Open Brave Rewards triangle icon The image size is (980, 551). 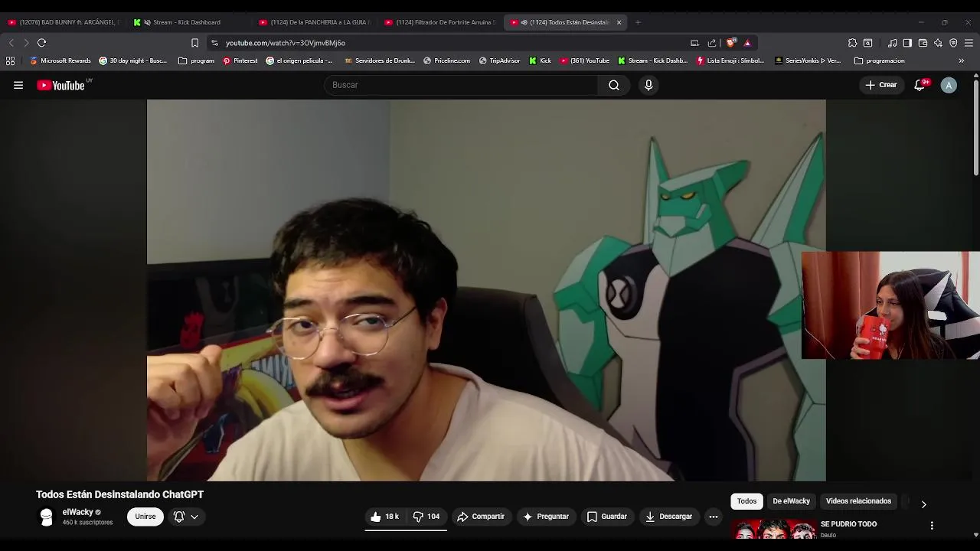pyautogui.click(x=747, y=43)
